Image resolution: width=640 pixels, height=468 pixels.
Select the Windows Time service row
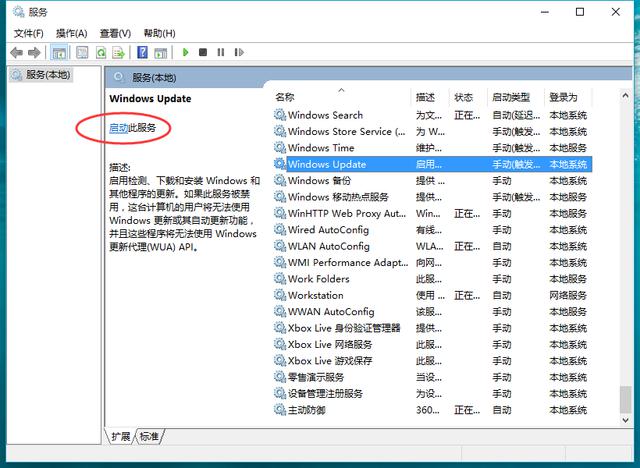(432, 148)
